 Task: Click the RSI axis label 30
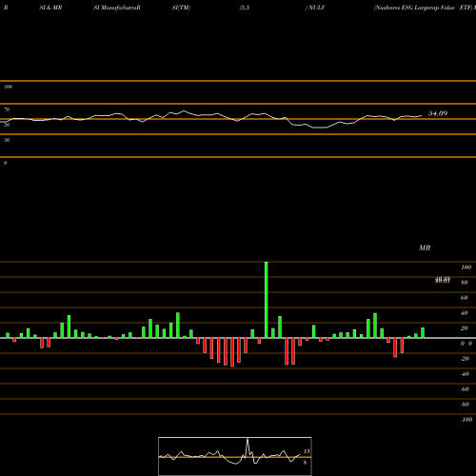click(x=7, y=140)
